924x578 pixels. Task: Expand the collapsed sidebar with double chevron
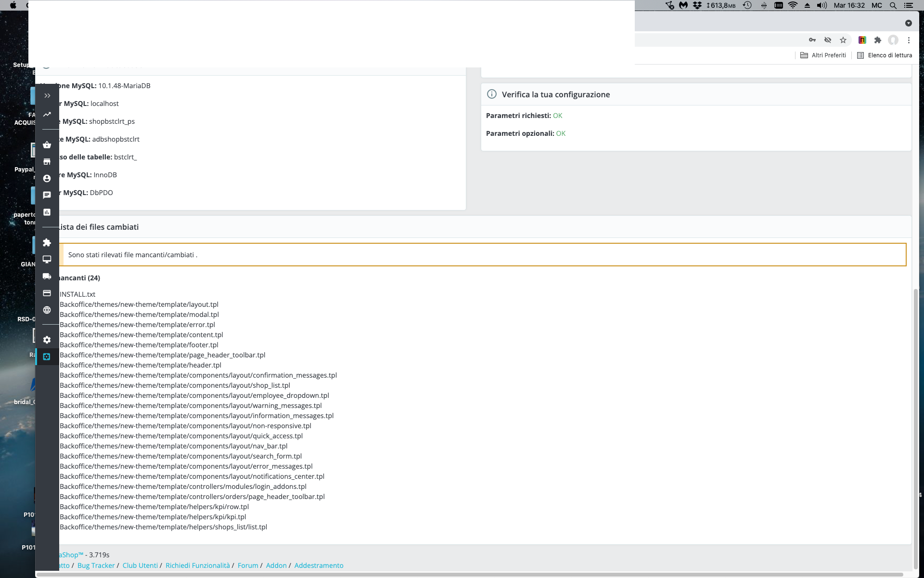47,96
